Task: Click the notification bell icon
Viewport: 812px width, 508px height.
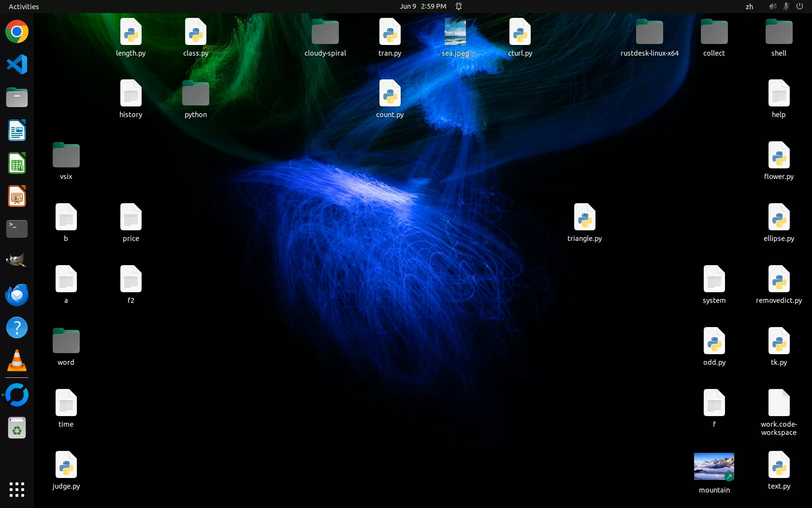Action: (x=459, y=6)
